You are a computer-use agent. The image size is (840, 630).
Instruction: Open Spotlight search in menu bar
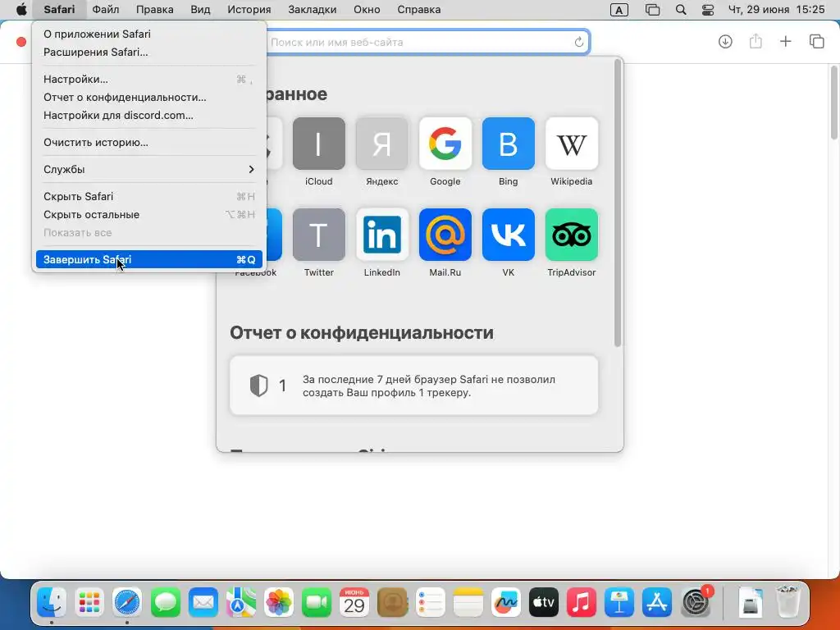point(681,10)
